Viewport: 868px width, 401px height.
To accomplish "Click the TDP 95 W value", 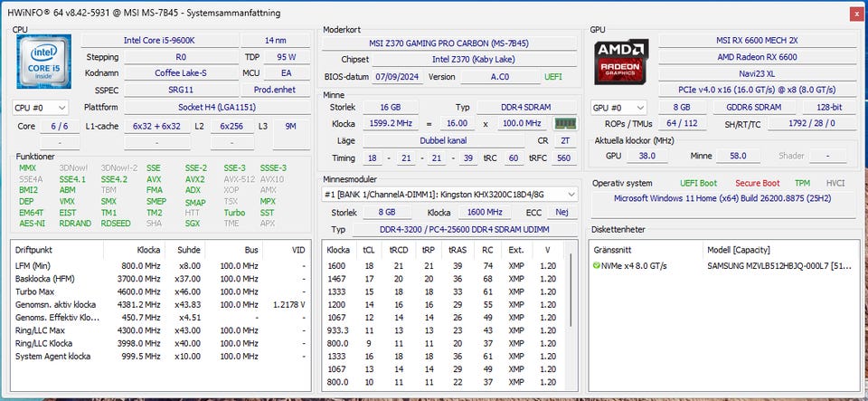I will point(287,57).
